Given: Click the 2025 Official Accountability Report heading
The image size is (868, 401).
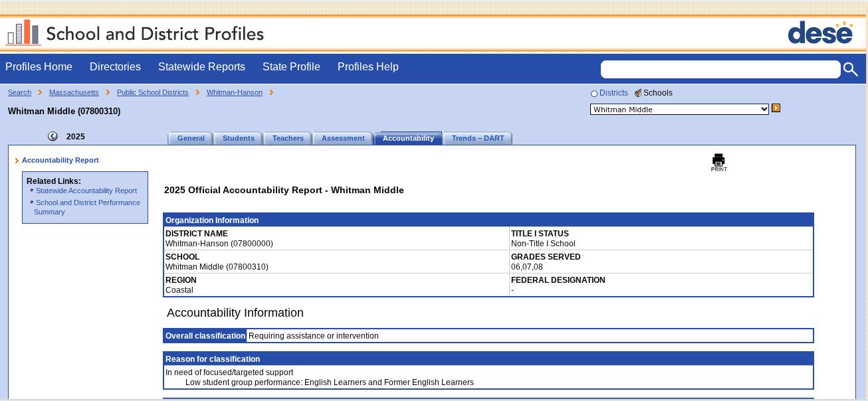Looking at the screenshot, I should point(284,190).
